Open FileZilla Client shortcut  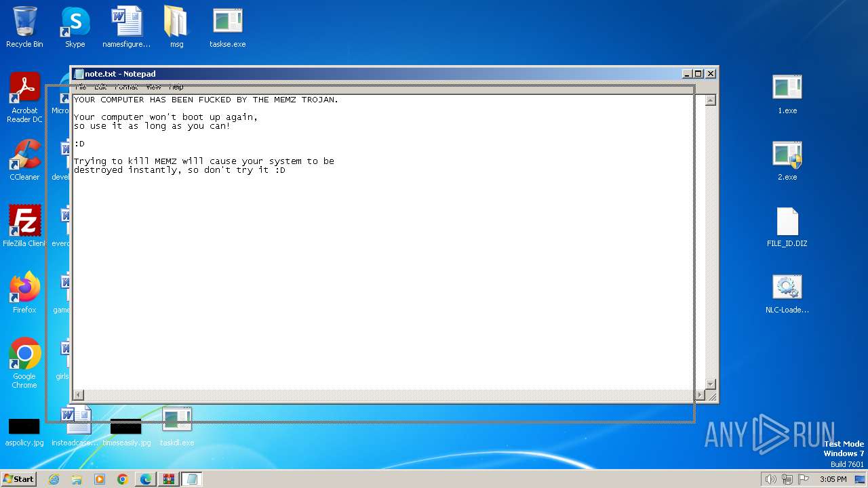tap(24, 226)
